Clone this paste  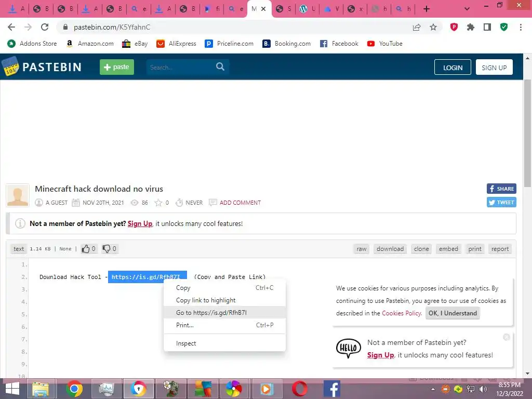pos(421,249)
